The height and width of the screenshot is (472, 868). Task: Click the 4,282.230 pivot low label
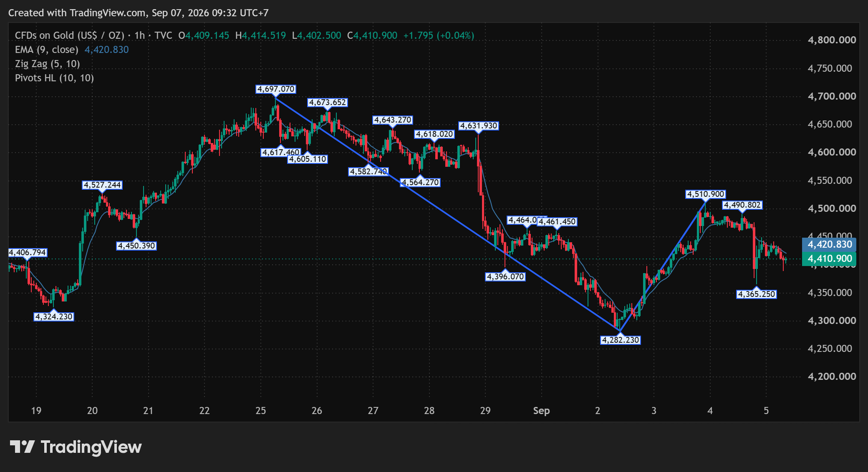point(621,340)
